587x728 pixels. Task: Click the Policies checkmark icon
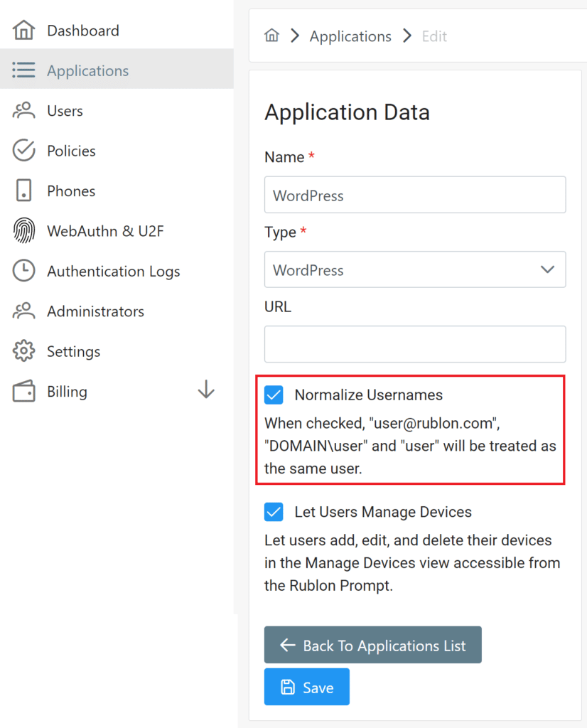click(x=23, y=150)
